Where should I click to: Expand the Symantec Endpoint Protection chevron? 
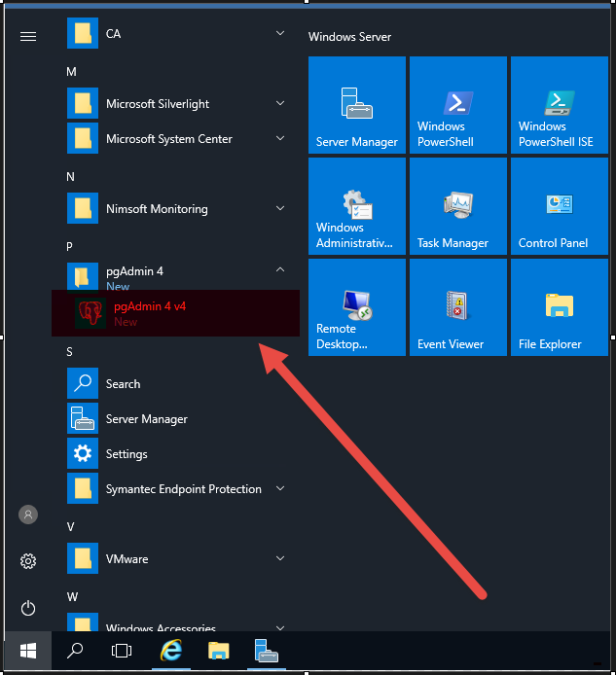coord(280,488)
